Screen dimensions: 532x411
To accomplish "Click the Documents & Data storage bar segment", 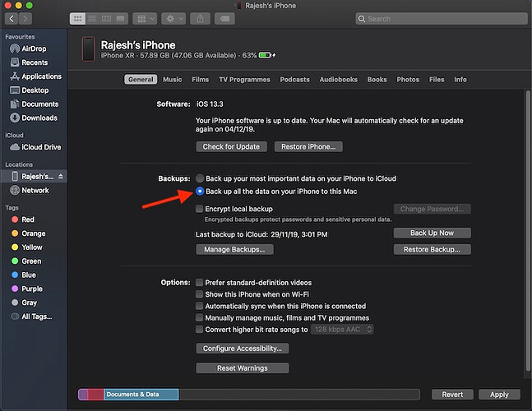I will 140,395.
